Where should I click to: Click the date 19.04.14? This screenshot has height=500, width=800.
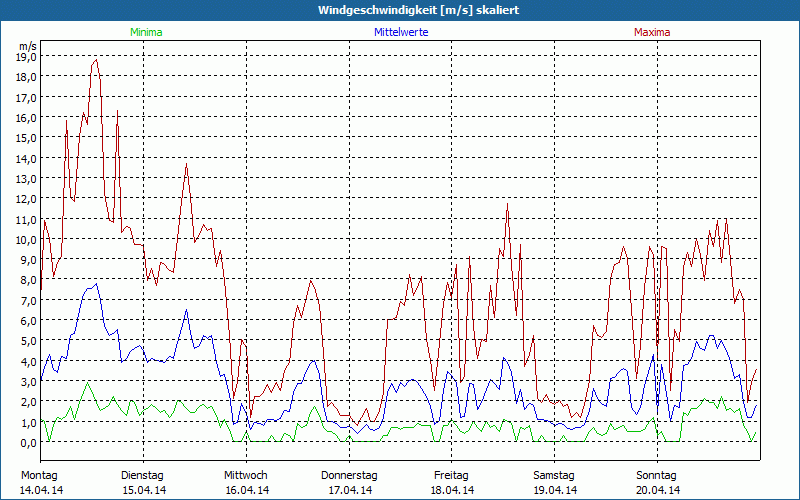pos(556,490)
